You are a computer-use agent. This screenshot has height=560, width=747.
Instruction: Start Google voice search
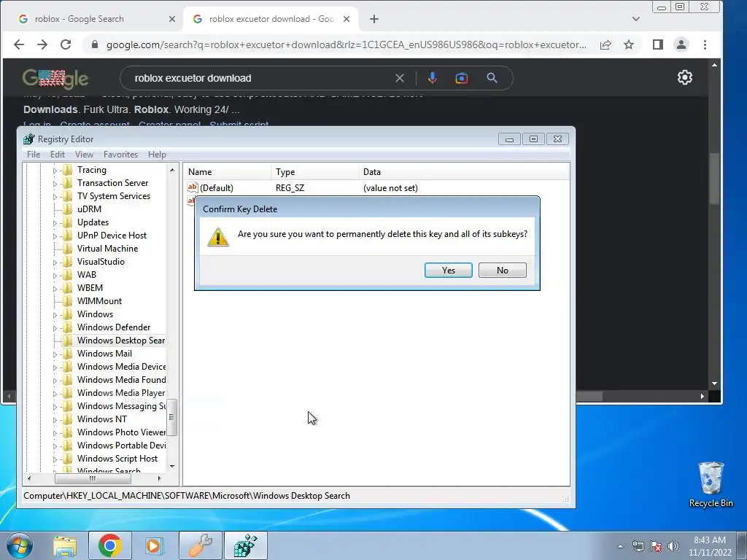[432, 78]
